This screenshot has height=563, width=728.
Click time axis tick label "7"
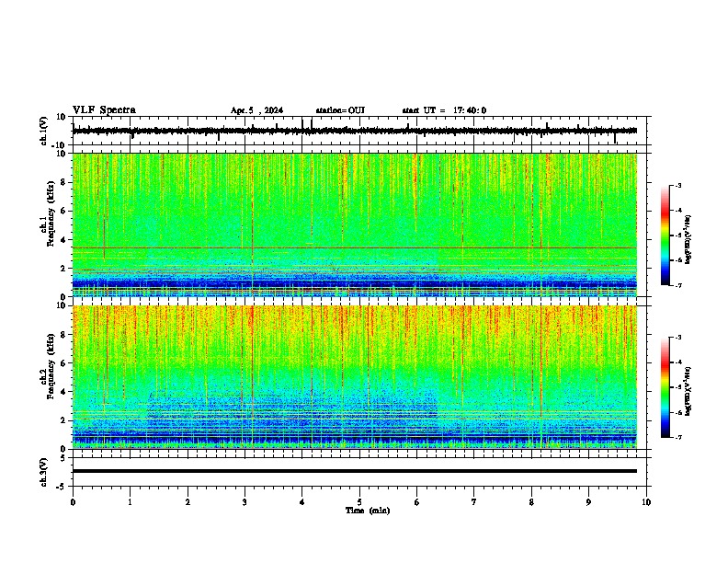pos(474,502)
